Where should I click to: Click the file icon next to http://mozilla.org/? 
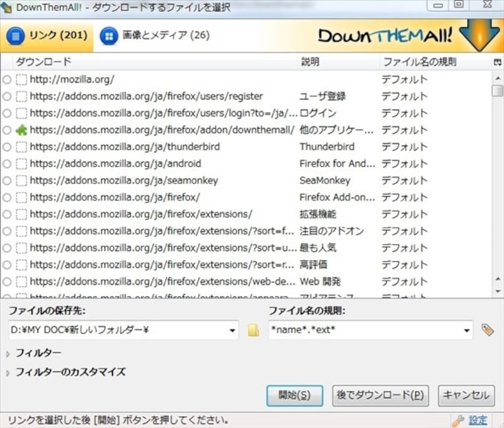click(21, 80)
